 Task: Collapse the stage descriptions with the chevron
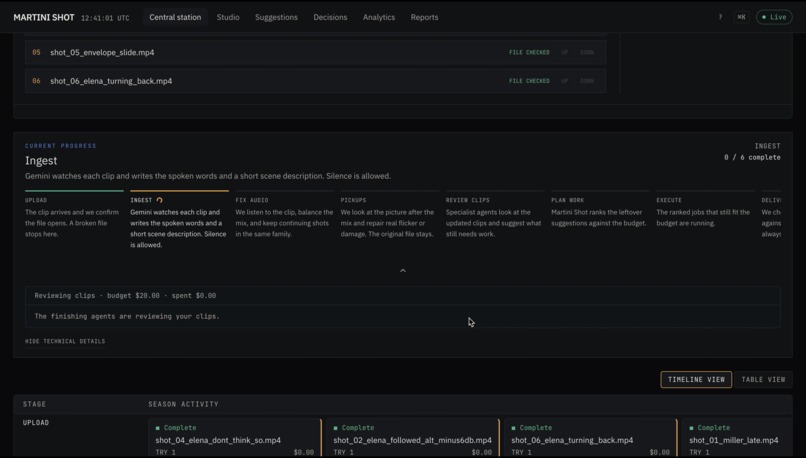tap(403, 270)
